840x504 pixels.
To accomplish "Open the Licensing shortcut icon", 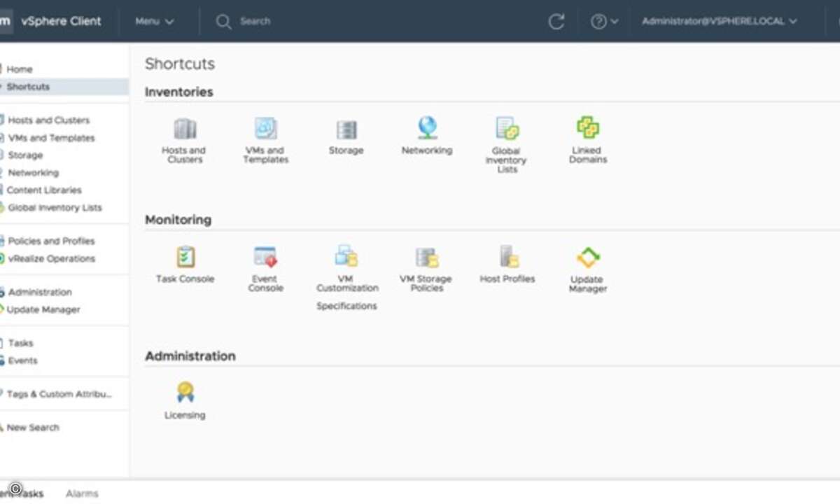I will (x=185, y=393).
